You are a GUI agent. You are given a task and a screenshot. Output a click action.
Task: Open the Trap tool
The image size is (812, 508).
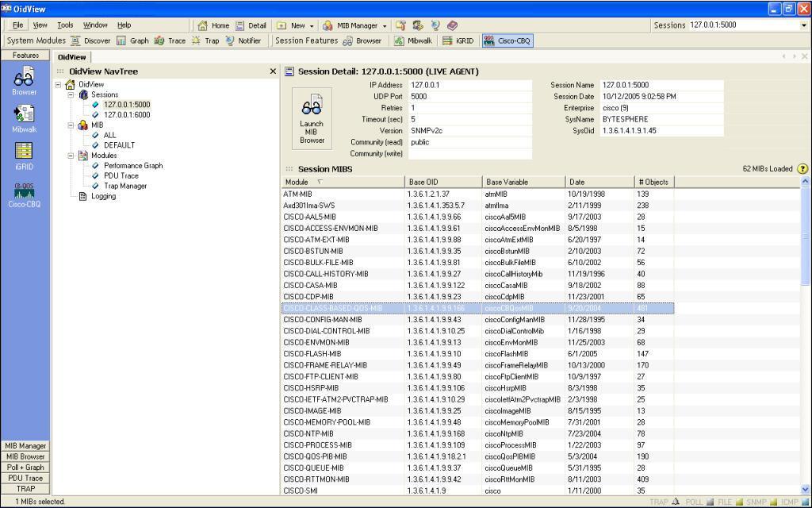[213, 40]
